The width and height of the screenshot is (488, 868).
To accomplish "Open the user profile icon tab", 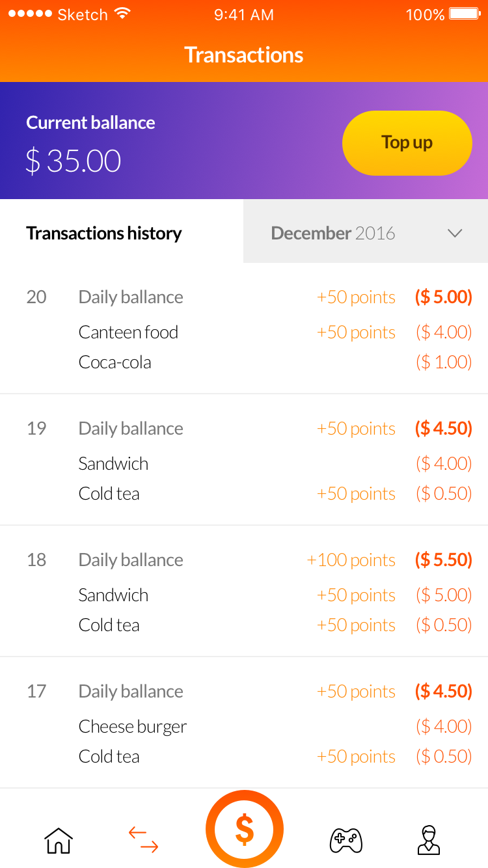I will (x=428, y=839).
